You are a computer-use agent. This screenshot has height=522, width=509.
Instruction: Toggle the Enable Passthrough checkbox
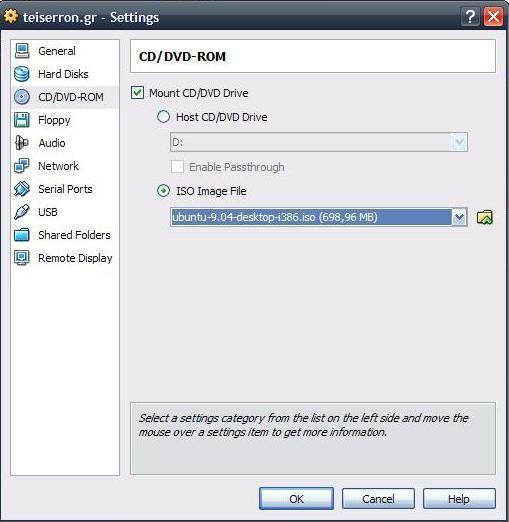[x=177, y=167]
